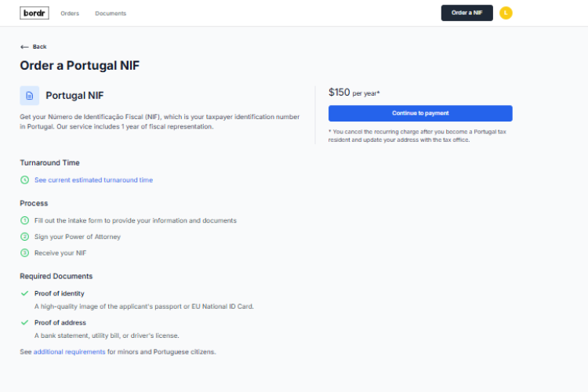Viewport: 588px width, 392px height.
Task: Click the "Portugal NIF" product title
Action: pos(74,96)
